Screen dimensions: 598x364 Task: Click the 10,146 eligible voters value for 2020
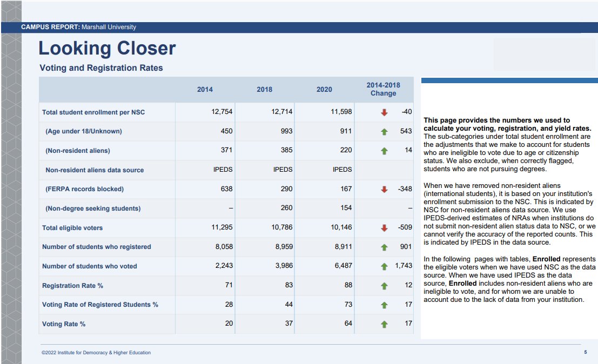341,227
